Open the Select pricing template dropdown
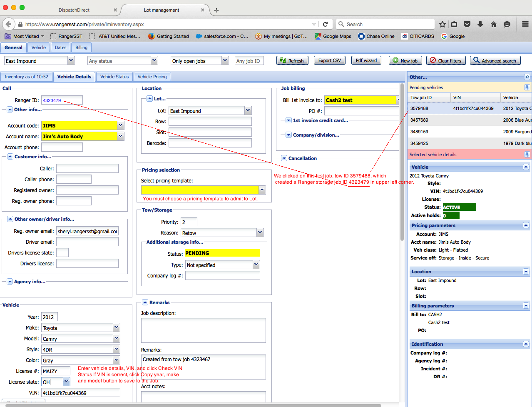The width and height of the screenshot is (532, 407). point(262,190)
